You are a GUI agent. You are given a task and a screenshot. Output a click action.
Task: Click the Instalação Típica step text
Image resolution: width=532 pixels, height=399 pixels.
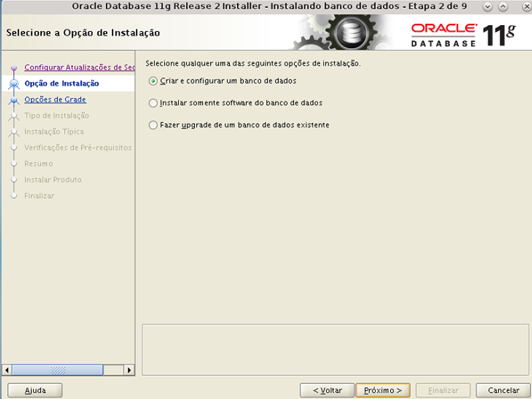point(54,132)
